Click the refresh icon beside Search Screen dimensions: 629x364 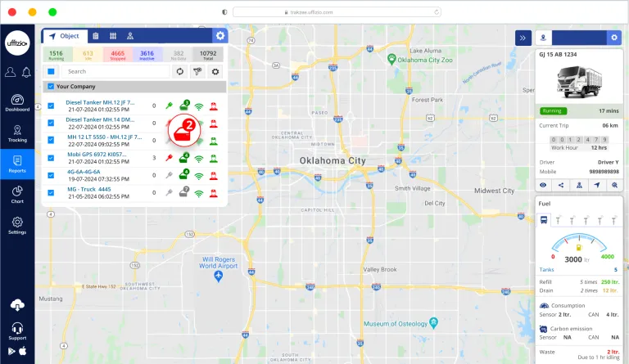click(x=180, y=71)
